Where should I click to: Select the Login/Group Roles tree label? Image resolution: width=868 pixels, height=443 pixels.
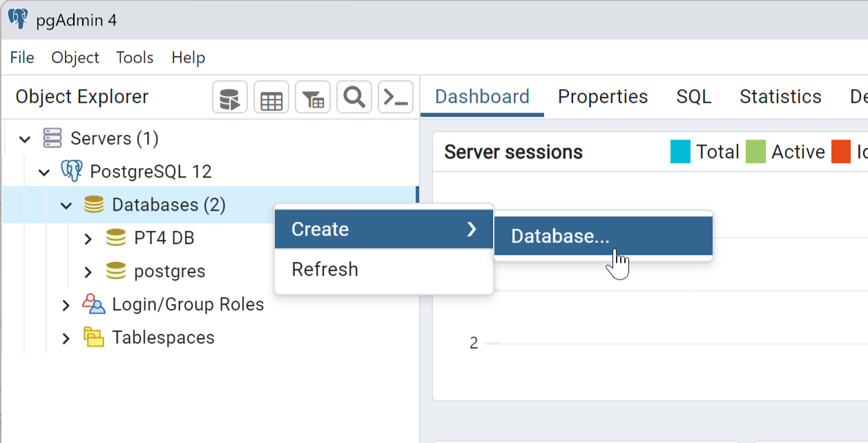188,304
